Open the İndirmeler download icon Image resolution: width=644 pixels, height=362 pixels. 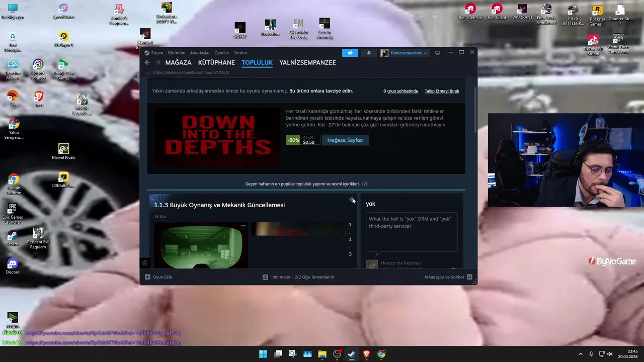pyautogui.click(x=265, y=277)
